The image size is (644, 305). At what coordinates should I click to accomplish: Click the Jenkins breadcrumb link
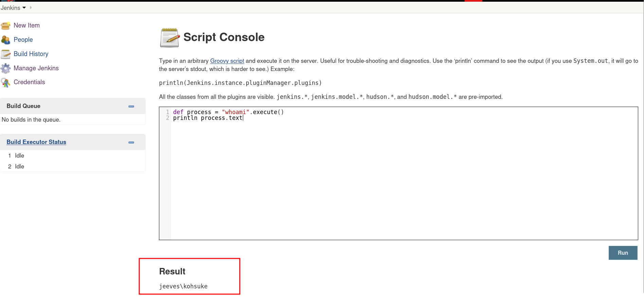coord(10,8)
